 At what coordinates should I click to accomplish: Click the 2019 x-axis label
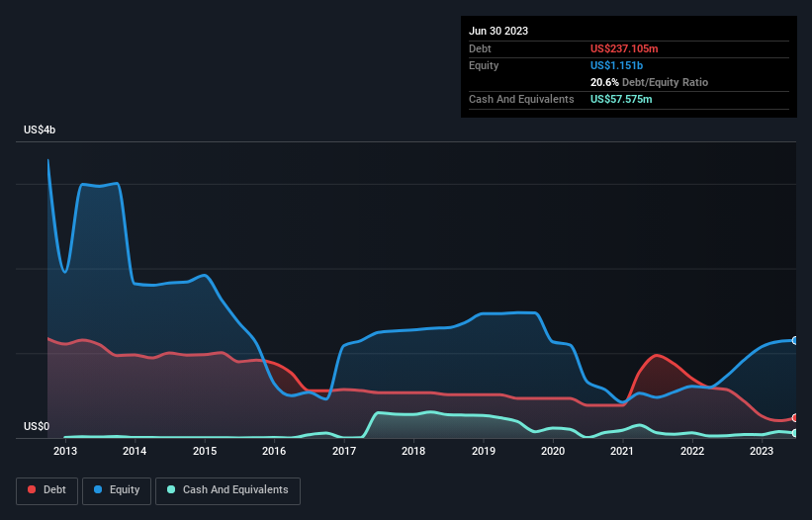click(484, 451)
